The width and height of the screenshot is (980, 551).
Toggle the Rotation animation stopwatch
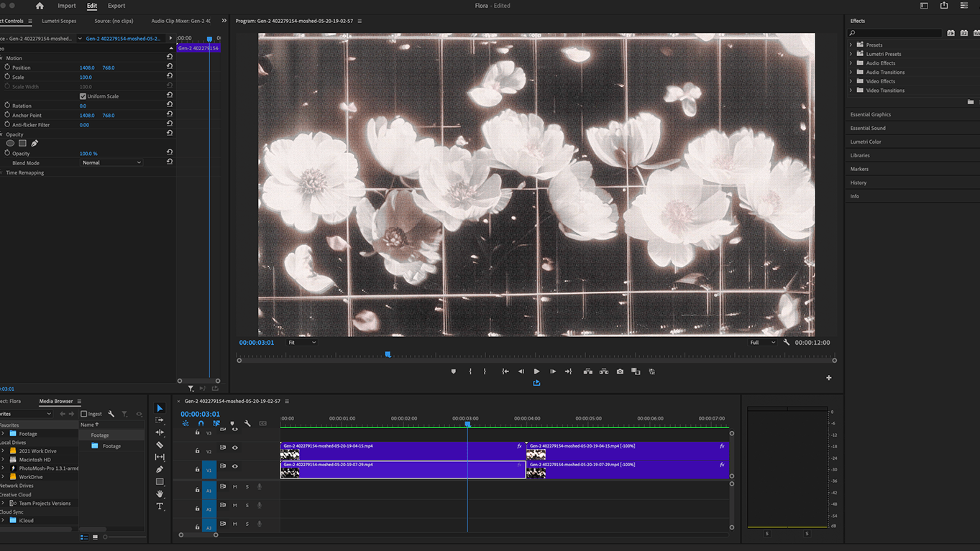7,105
